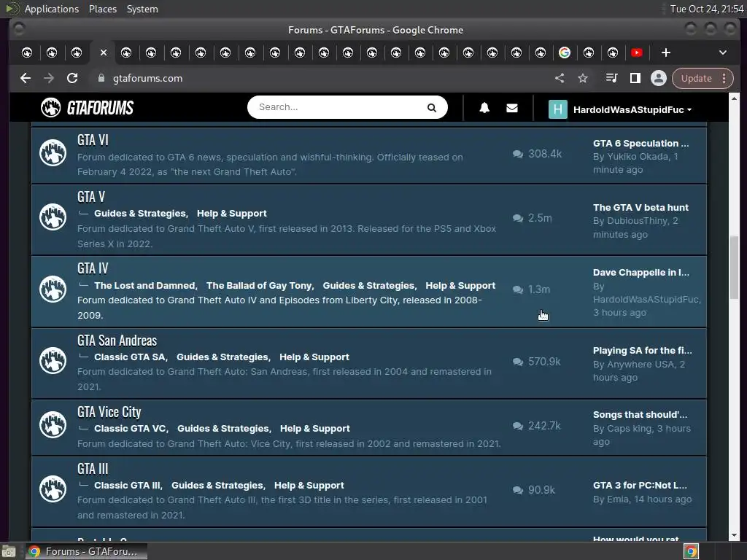
Task: Go back with browser back arrow
Action: [x=26, y=78]
